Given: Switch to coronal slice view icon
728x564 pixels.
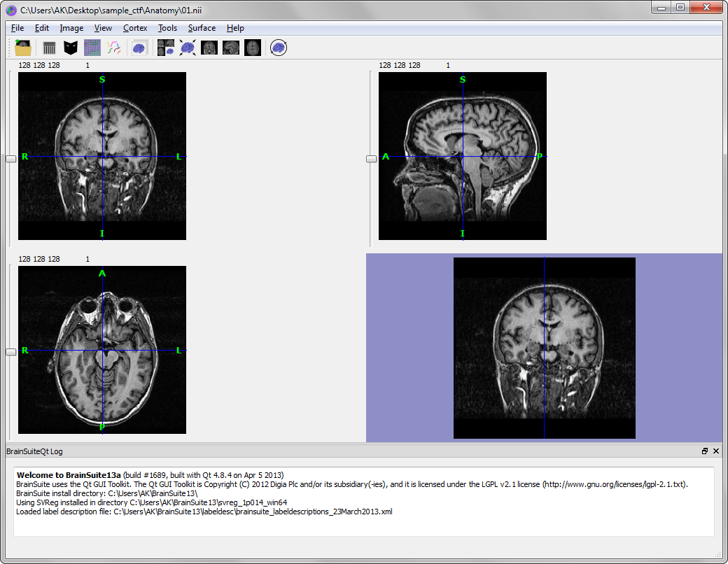Looking at the screenshot, I should [x=209, y=48].
